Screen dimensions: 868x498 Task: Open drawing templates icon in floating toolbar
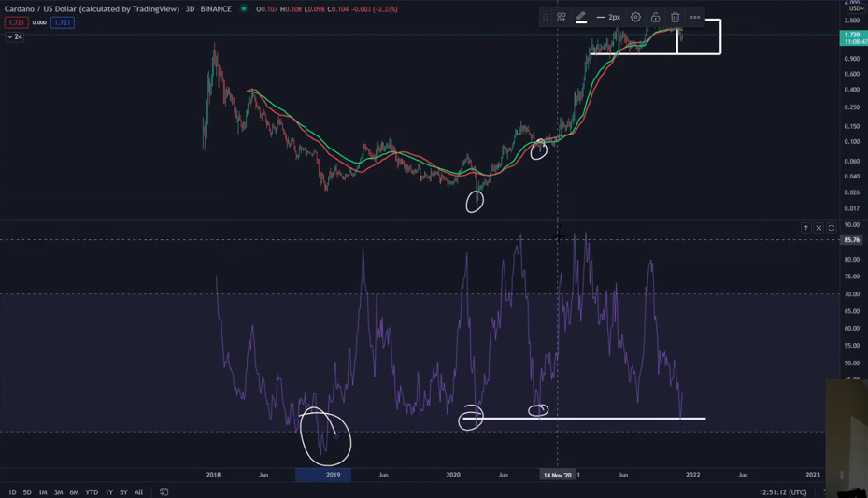pos(562,17)
